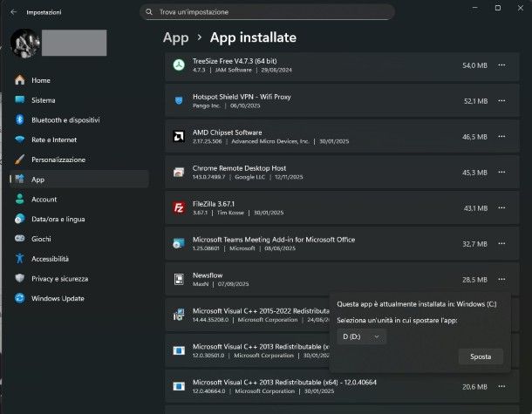
Task: Open Bluetooth e dispositivi section
Action: 79,119
